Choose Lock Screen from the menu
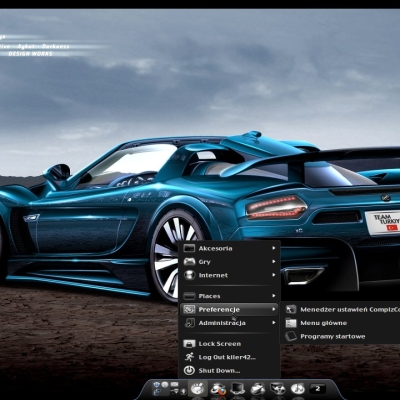 coord(229,344)
